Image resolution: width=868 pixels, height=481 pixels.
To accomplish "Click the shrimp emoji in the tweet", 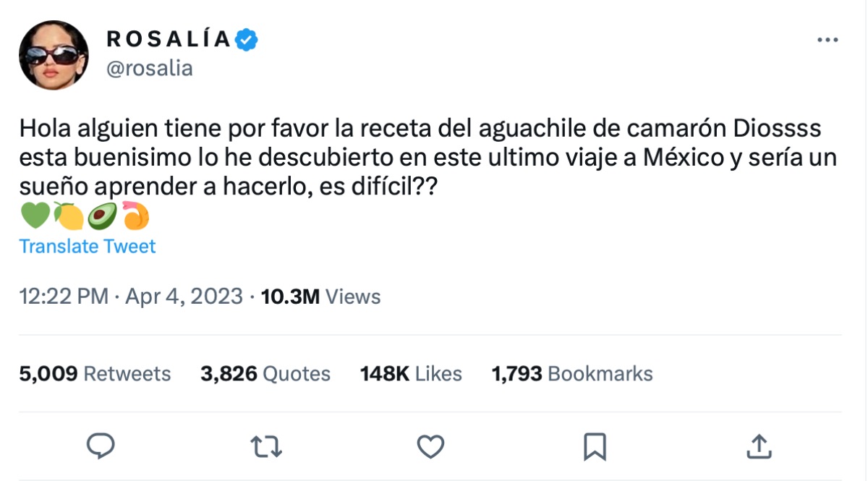I will pos(137,216).
